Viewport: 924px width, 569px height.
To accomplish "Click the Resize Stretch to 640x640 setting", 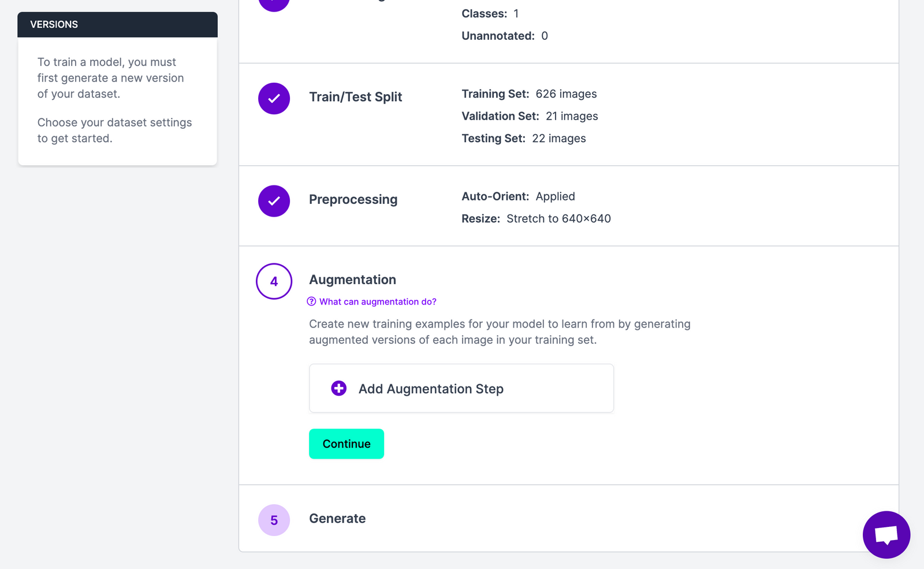I will click(x=536, y=218).
